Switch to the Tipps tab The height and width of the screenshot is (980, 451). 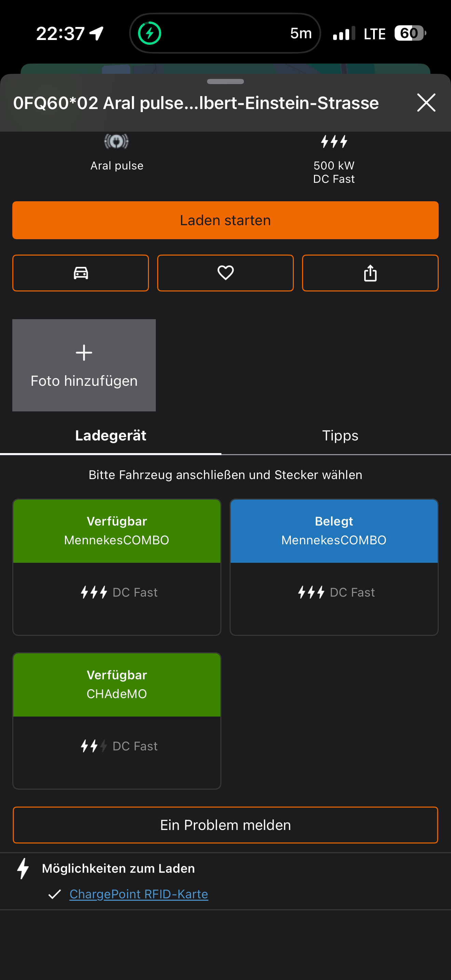[x=340, y=436]
